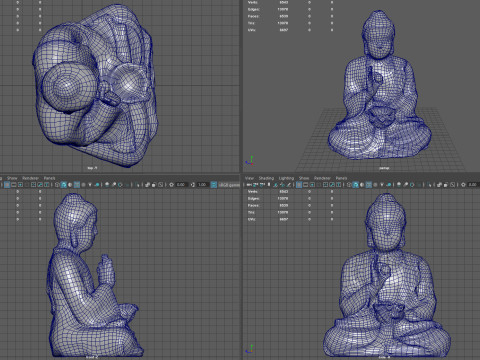Click Smooth Shade All in front view toolbar
Screen dimensions: 480x360
[x=355, y=184]
